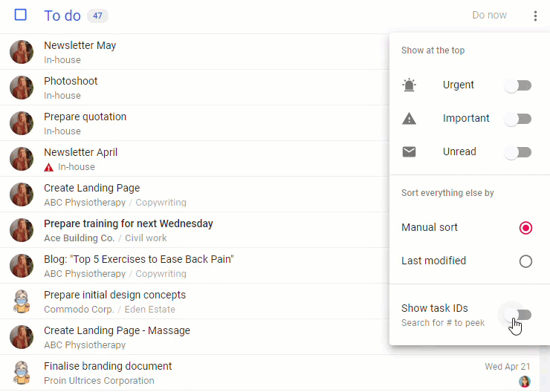The width and height of the screenshot is (550, 392).
Task: Click the Urgent siren icon
Action: pyautogui.click(x=409, y=85)
